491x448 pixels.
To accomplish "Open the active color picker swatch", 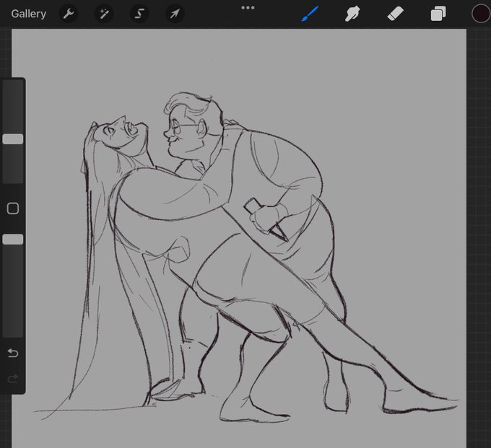I will coord(481,14).
